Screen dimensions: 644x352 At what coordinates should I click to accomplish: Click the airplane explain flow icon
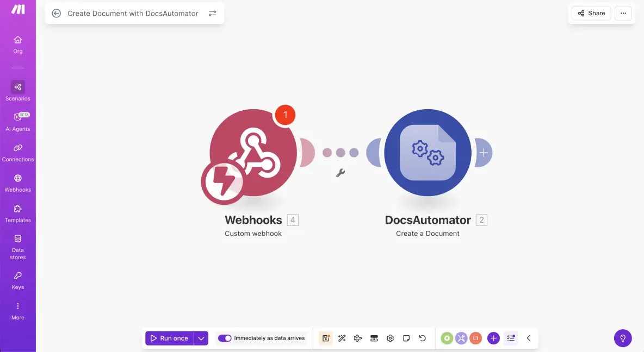[358, 338]
